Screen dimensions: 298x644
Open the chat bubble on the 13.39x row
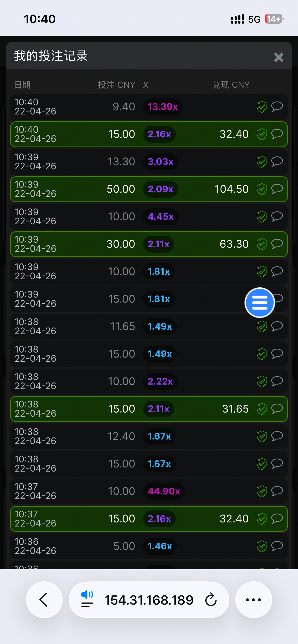pyautogui.click(x=277, y=106)
